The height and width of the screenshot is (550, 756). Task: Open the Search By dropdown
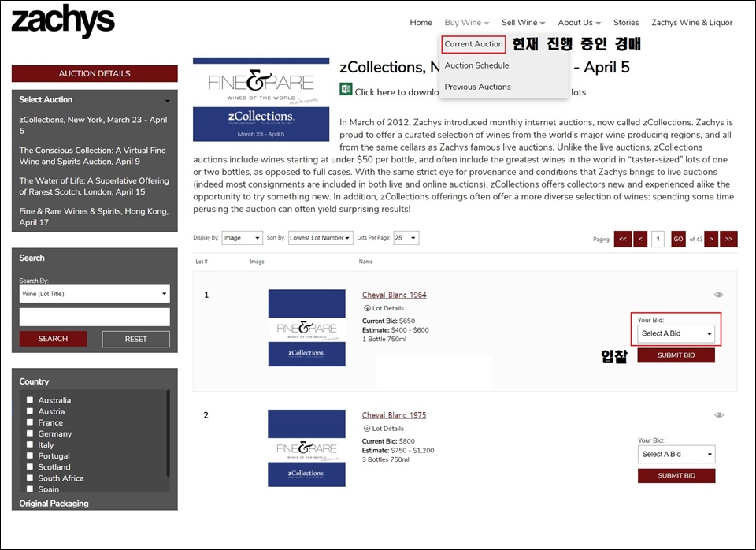point(94,294)
